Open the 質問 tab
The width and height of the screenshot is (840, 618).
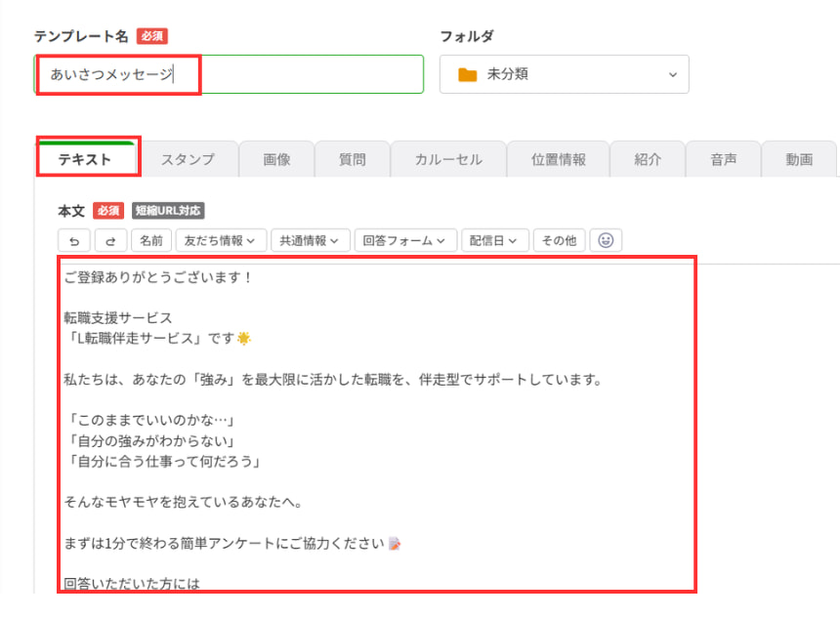tap(353, 159)
